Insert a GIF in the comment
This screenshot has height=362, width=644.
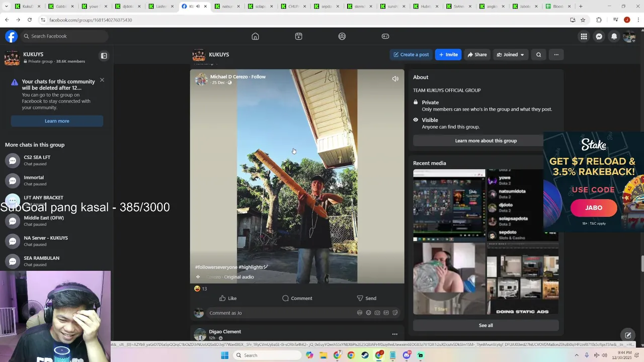tap(386, 313)
